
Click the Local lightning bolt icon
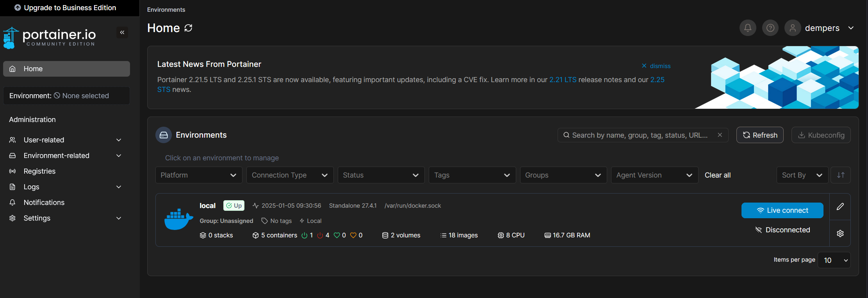[x=302, y=221]
